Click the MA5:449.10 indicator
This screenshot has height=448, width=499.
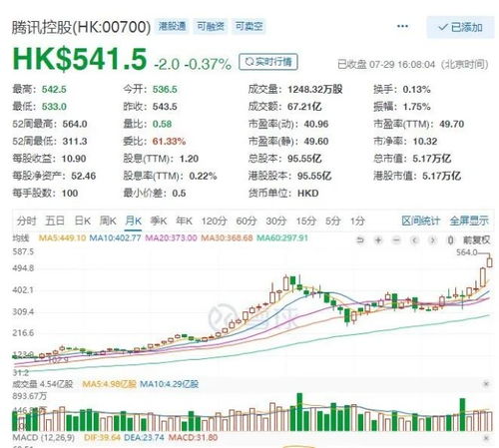point(62,238)
